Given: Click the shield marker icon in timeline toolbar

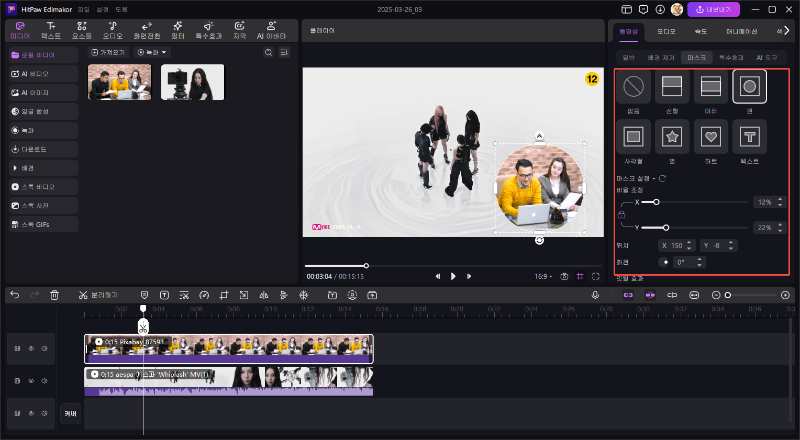Looking at the screenshot, I should pos(144,295).
